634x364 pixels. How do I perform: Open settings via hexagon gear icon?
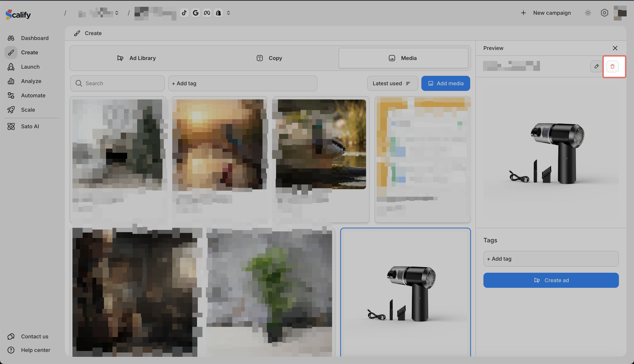tap(604, 13)
